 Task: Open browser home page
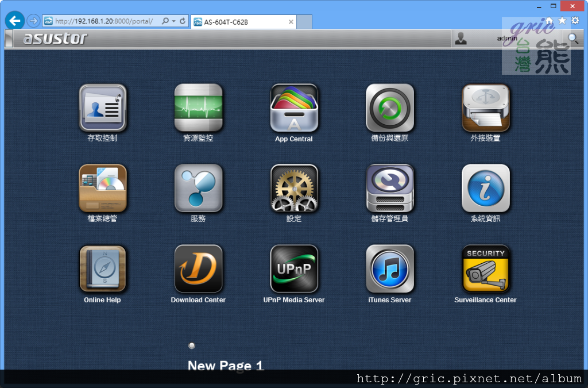(549, 21)
